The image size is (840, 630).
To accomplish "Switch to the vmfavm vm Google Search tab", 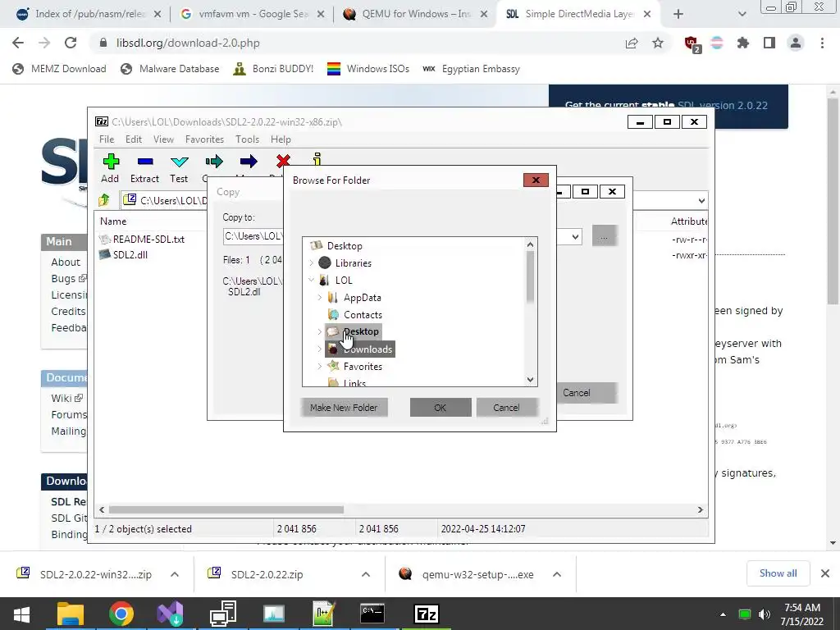I will [x=253, y=14].
